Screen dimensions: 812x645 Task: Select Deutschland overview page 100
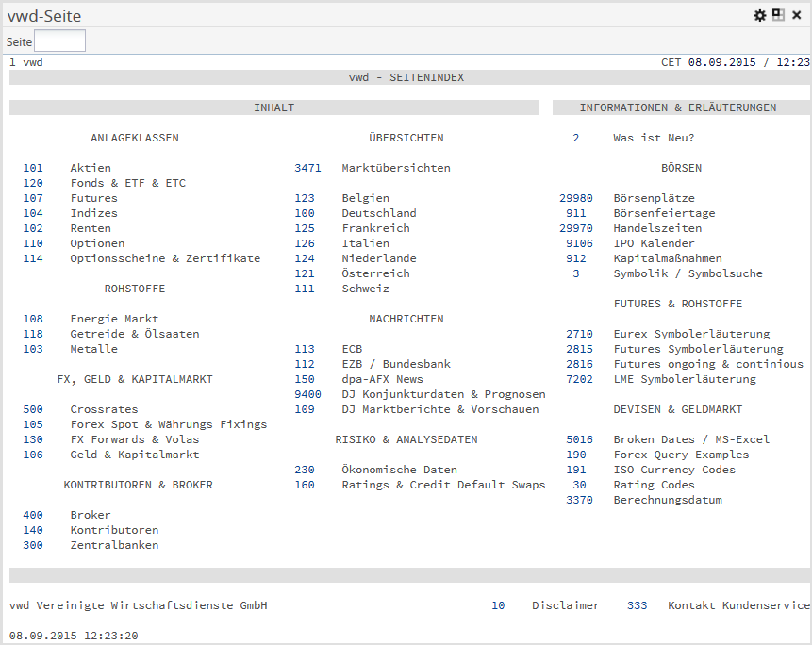click(305, 213)
